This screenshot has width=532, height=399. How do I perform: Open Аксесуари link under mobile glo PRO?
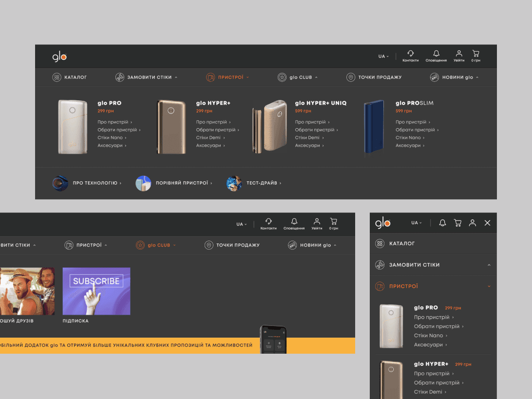click(431, 345)
